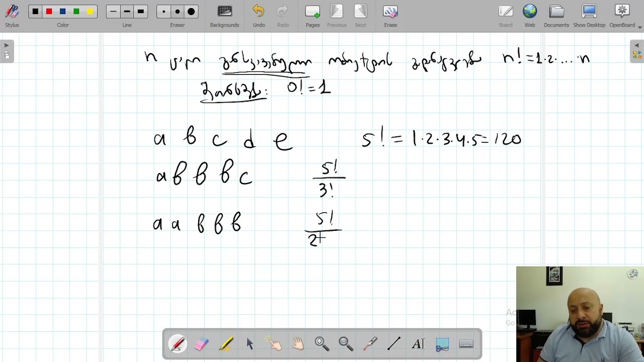Go to the Previous page

pos(337,16)
